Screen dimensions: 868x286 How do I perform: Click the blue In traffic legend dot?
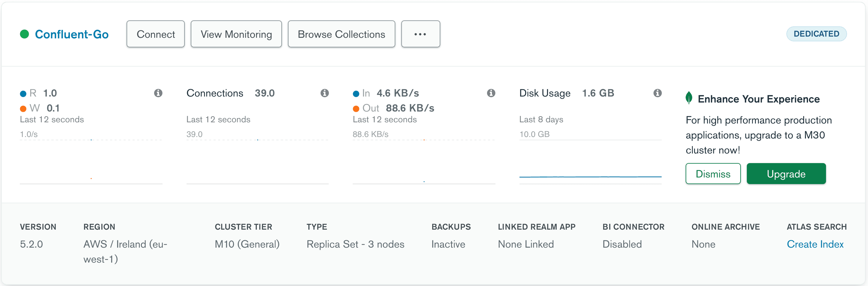point(356,94)
